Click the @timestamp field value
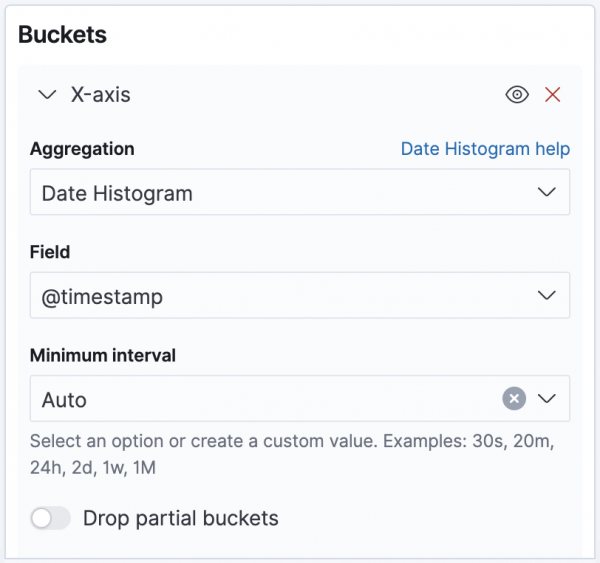The width and height of the screenshot is (600, 563). 102,296
